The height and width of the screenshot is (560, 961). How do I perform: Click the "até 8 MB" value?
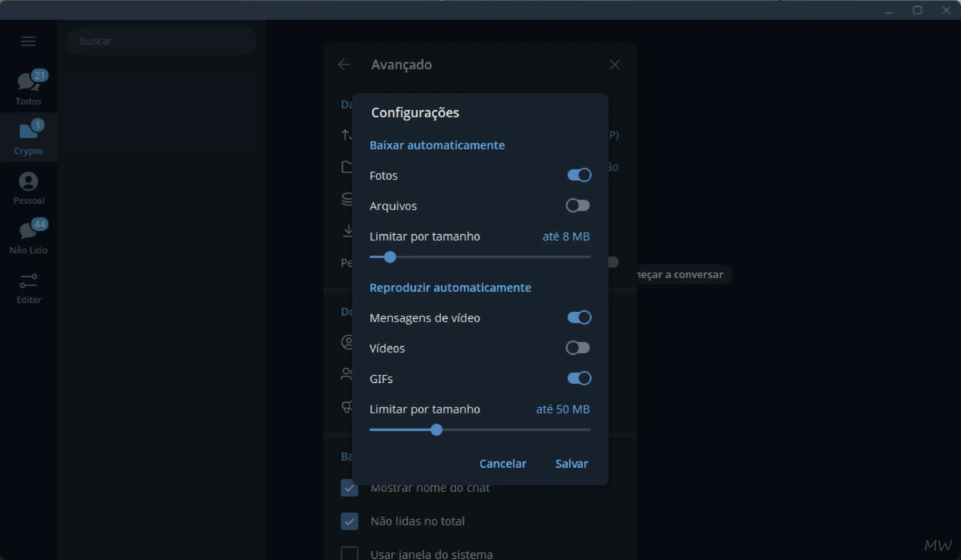[x=566, y=237]
